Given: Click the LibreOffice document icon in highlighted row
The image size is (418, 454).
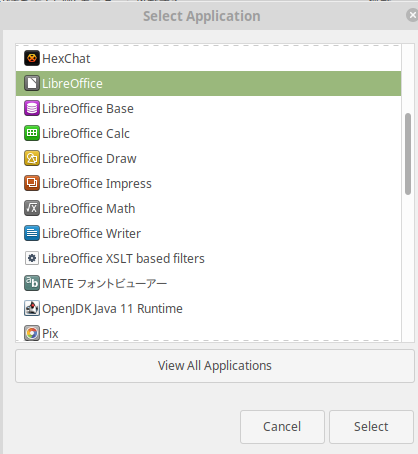Looking at the screenshot, I should pos(32,83).
